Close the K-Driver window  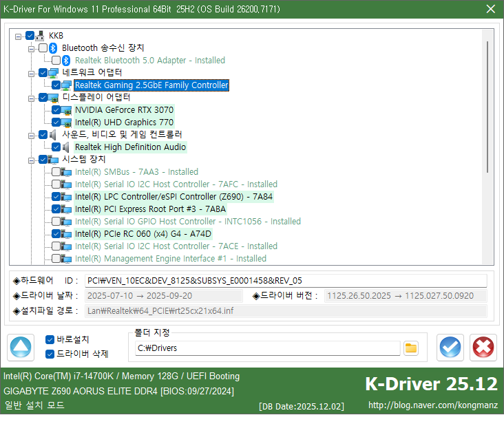coord(490,9)
